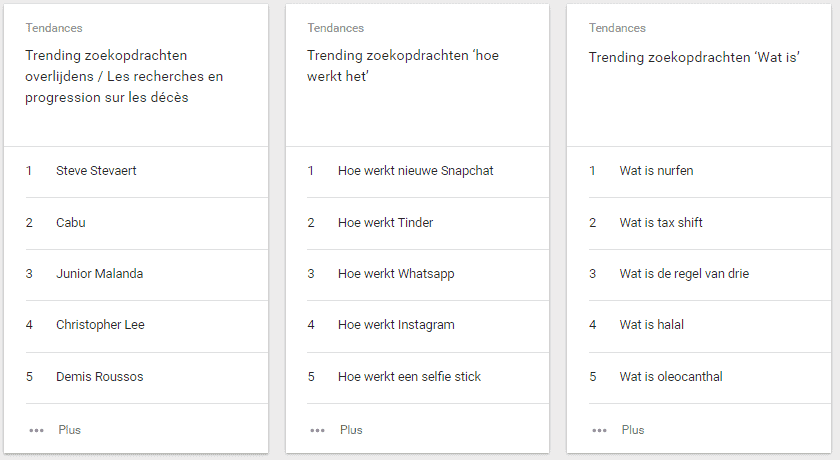Select 'Hoe werkt Tinder' entry

pyautogui.click(x=385, y=223)
